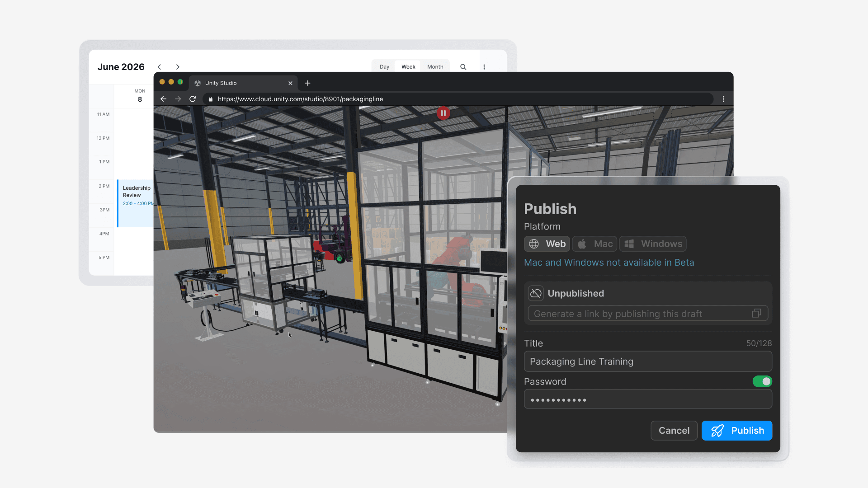Image resolution: width=868 pixels, height=488 pixels.
Task: Go back in the browser
Action: click(x=164, y=99)
